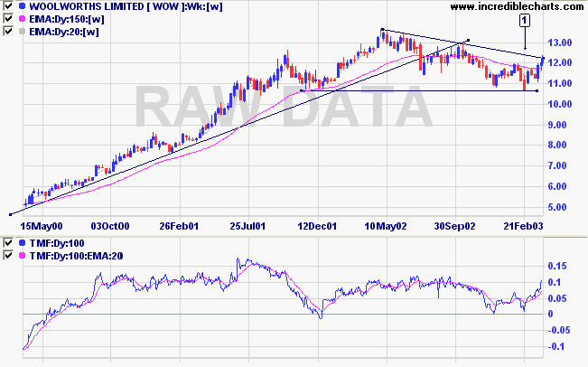
Task: Click the 13.00 price axis value
Action: coord(560,42)
